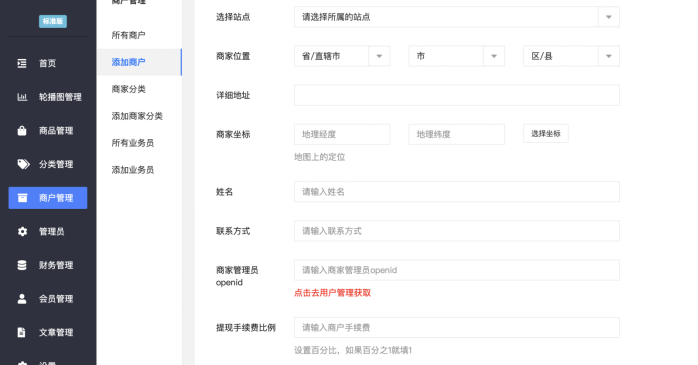Click the 联系方式 field label
The image size is (698, 365).
point(233,231)
